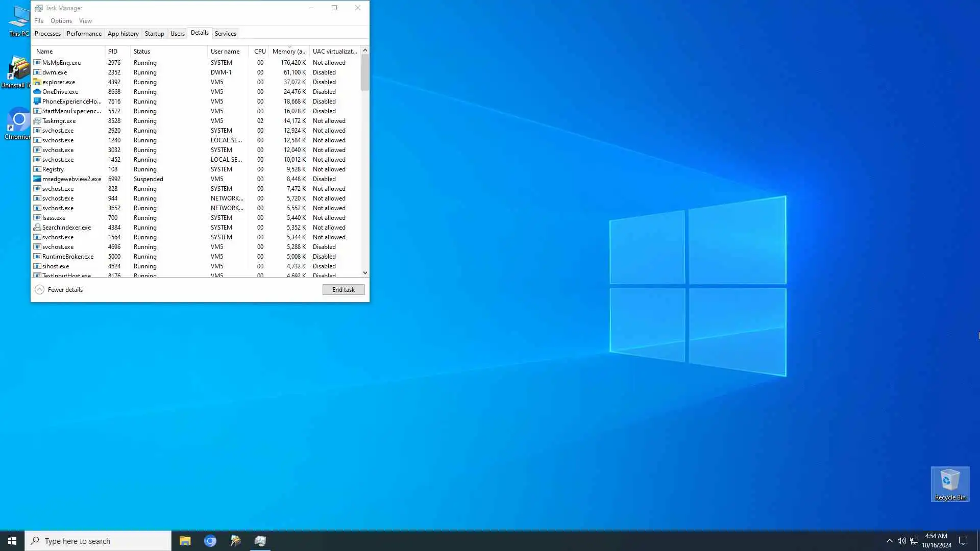980x551 pixels.
Task: Select the Taskmgr.exe process row
Action: (59, 121)
